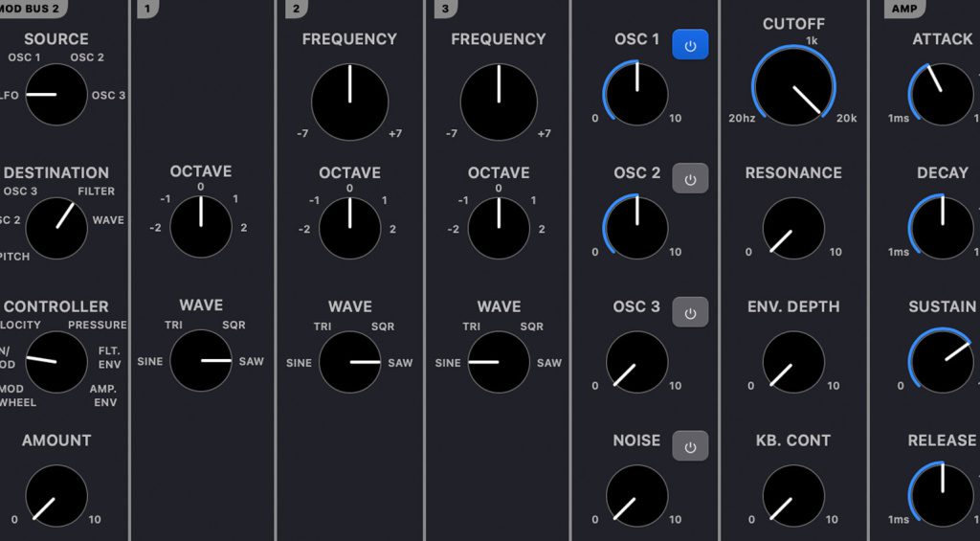Select the ENV. DEPTH knob
The width and height of the screenshot is (980, 541).
[793, 362]
